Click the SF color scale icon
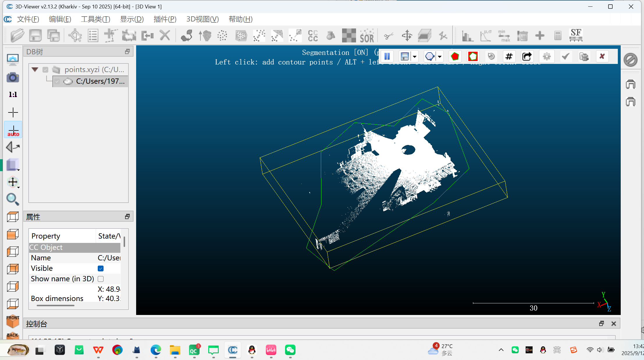 point(576,36)
